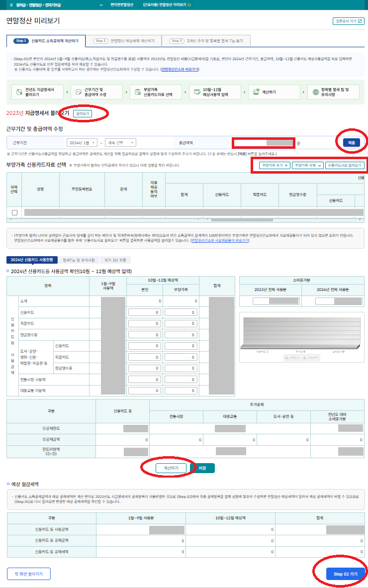Click the 설문조사 가기 button

click(349, 21)
